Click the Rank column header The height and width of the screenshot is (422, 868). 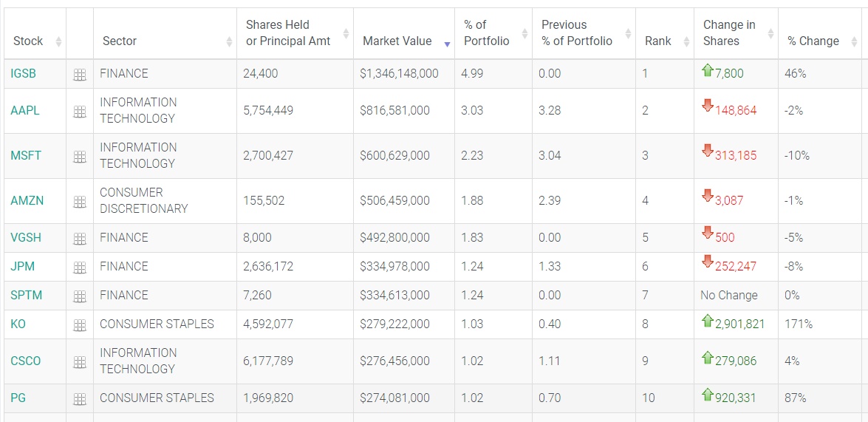[658, 41]
